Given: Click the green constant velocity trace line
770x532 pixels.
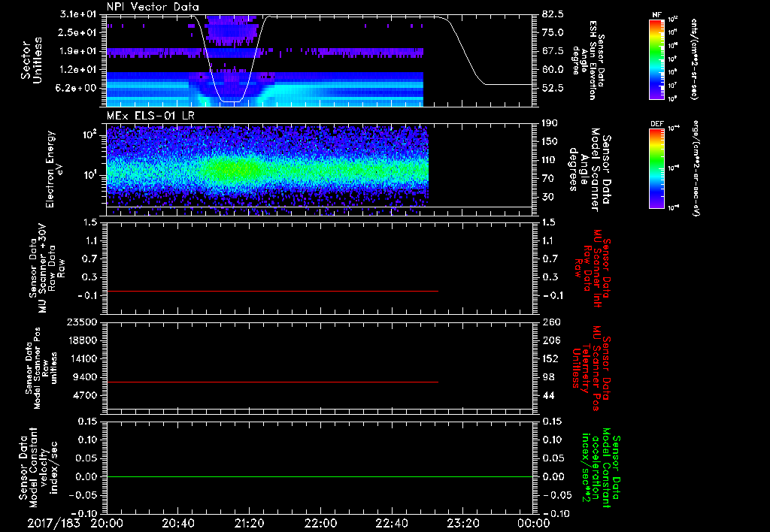Looking at the screenshot, I should [320, 476].
